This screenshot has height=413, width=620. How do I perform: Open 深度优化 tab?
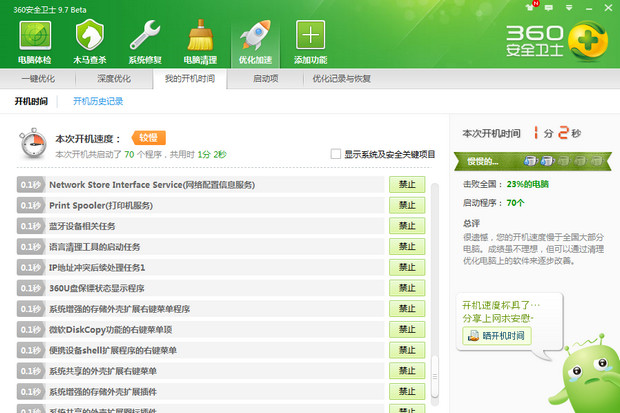pyautogui.click(x=113, y=78)
